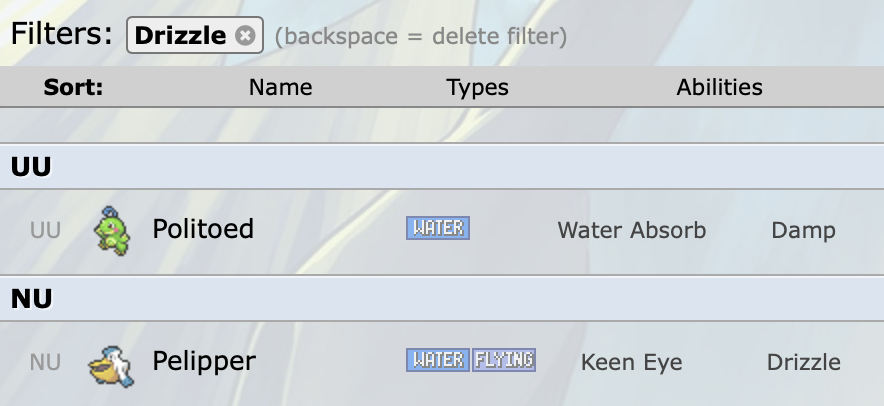The height and width of the screenshot is (406, 884).
Task: Click Politoed's Water type badge
Action: (437, 228)
